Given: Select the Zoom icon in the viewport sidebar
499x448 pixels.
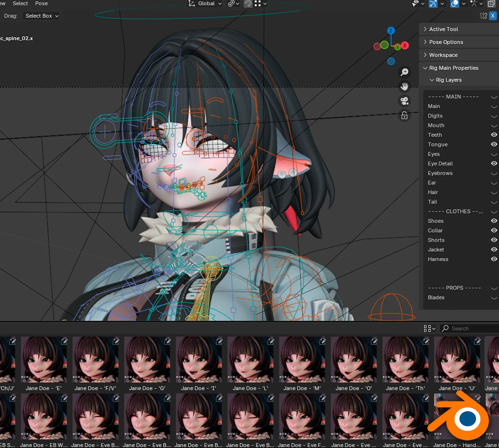Looking at the screenshot, I should pyautogui.click(x=404, y=72).
